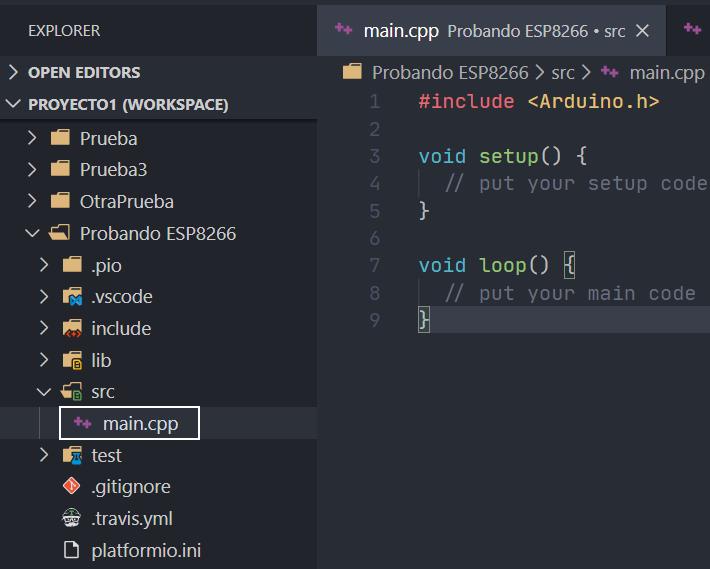Click the OtraPrueba folder icon

(x=60, y=200)
